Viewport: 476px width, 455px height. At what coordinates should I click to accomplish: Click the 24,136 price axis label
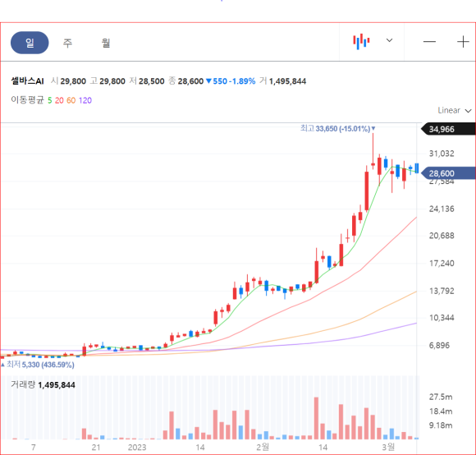point(442,209)
